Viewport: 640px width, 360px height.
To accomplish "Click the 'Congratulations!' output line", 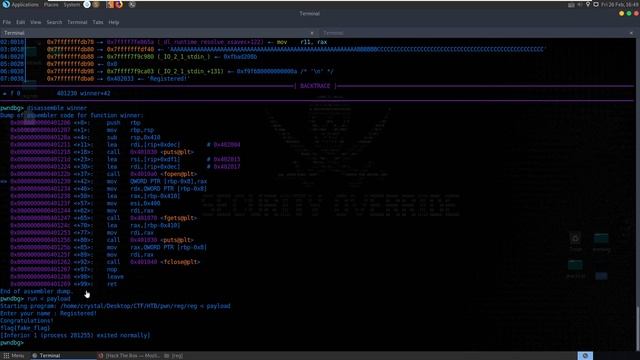I will (x=27, y=321).
